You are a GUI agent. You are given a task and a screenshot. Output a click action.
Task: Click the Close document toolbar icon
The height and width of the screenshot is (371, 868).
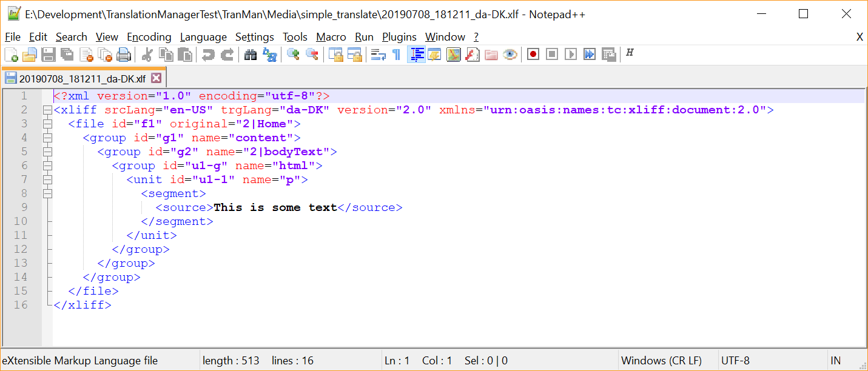[x=86, y=55]
